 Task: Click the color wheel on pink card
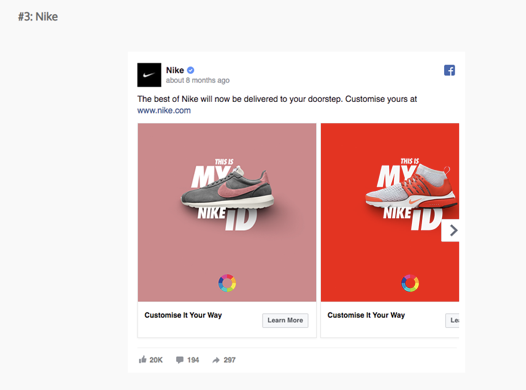pyautogui.click(x=227, y=283)
